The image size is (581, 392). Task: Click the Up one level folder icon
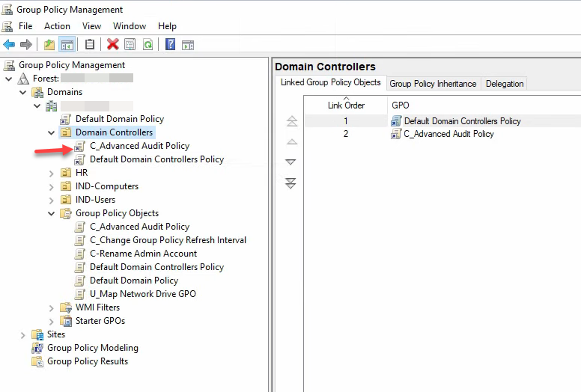point(49,45)
